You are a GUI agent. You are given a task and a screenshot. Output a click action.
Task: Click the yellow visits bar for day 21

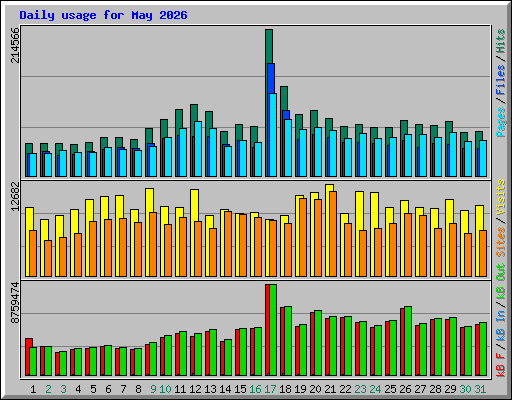pyautogui.click(x=329, y=188)
